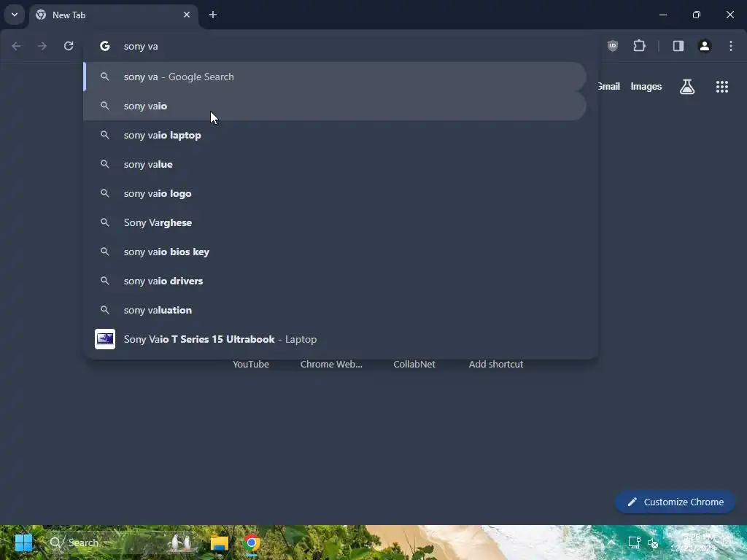Click the Google G icon in address bar
The image size is (747, 560).
pyautogui.click(x=105, y=46)
